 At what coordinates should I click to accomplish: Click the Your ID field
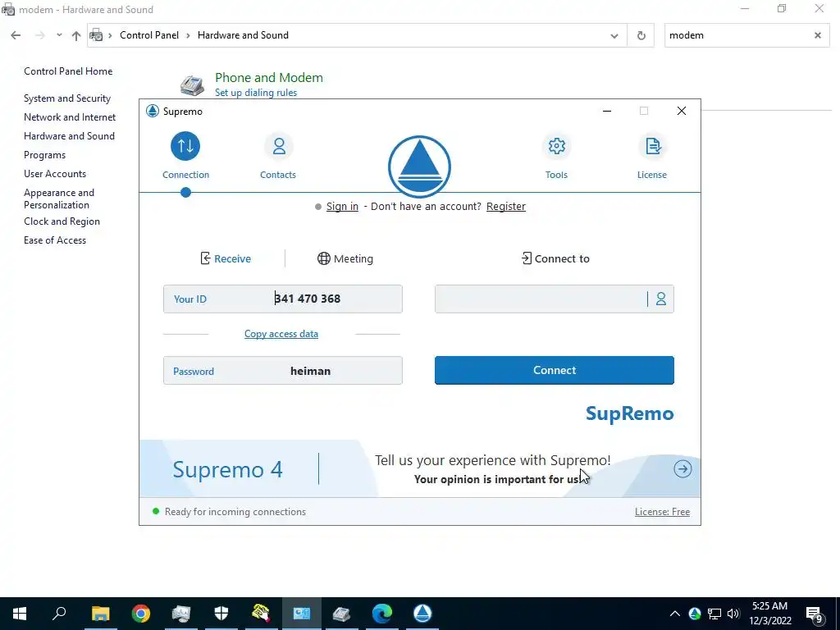[x=283, y=299]
